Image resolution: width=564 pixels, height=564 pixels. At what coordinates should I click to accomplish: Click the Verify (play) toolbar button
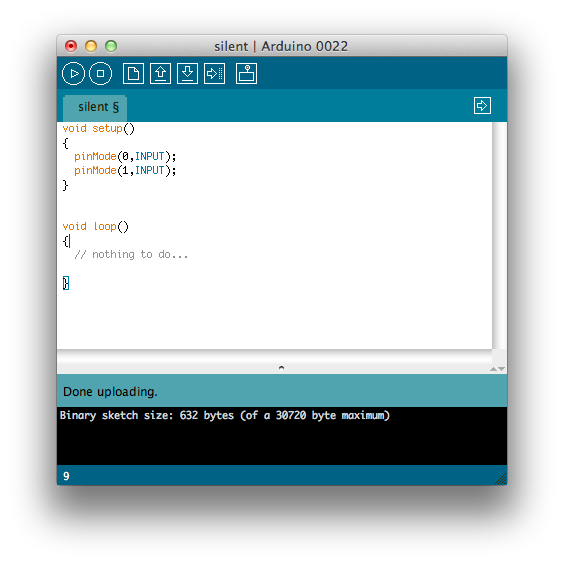click(x=73, y=74)
